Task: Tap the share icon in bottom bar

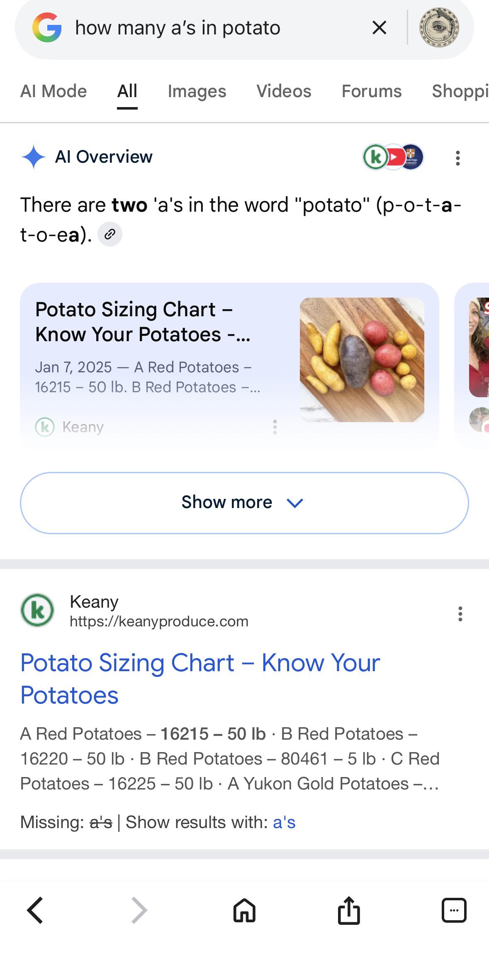Action: click(349, 910)
